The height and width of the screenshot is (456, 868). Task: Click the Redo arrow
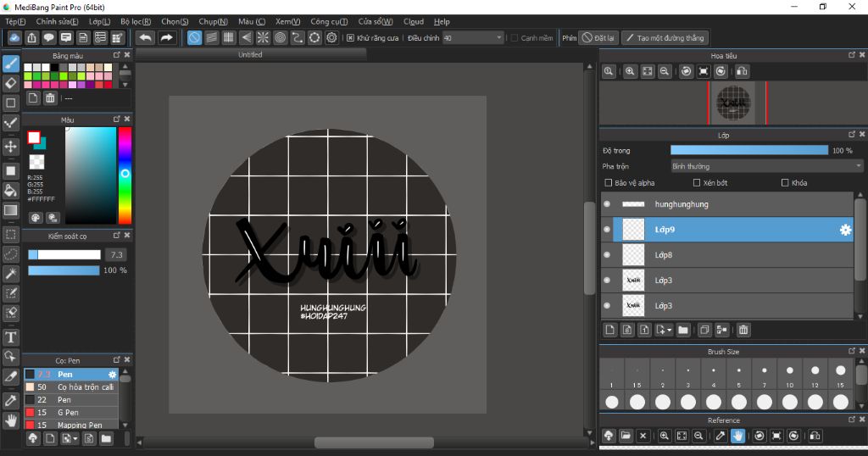166,37
